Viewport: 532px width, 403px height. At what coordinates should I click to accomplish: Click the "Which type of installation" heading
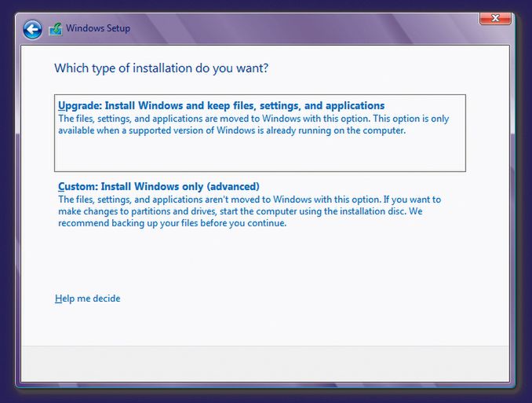pos(161,68)
